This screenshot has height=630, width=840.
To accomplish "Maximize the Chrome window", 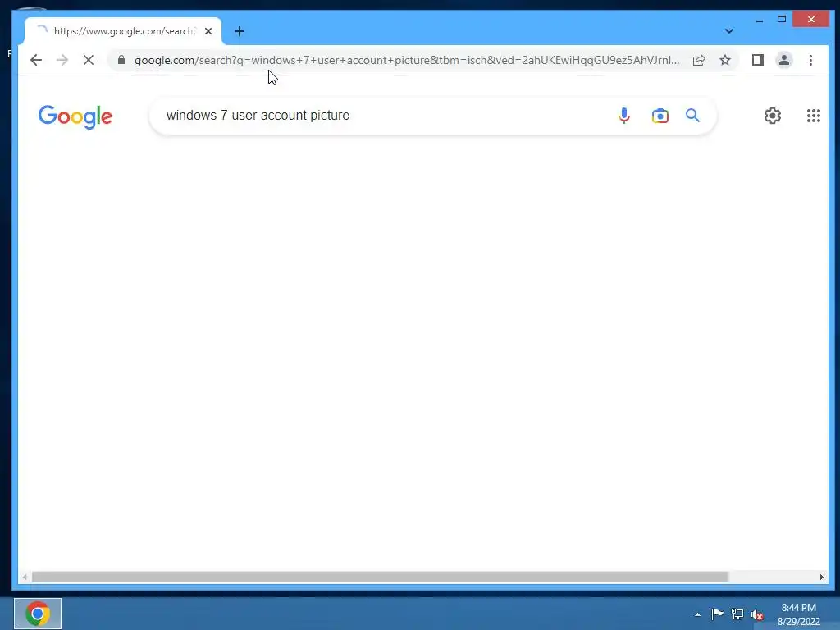I will (782, 20).
